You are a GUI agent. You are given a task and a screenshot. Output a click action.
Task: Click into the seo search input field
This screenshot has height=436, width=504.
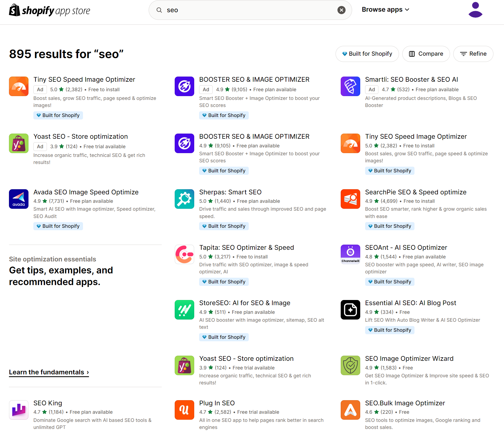pos(250,10)
